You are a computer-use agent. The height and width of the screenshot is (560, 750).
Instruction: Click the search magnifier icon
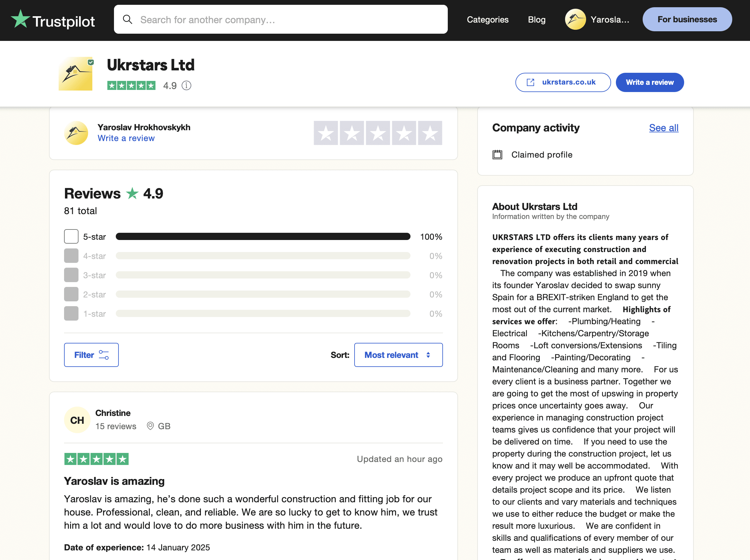tap(128, 19)
